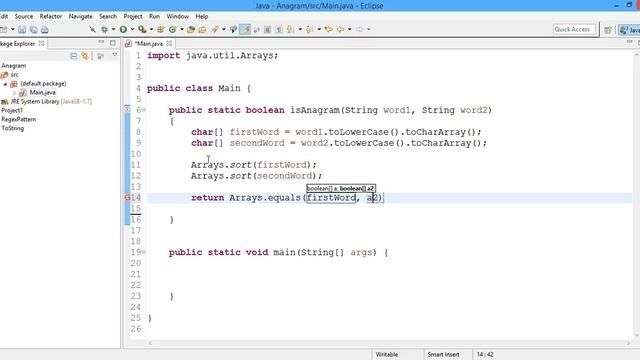Click the Search pencil icon
This screenshot has width=640, height=360.
[215, 29]
